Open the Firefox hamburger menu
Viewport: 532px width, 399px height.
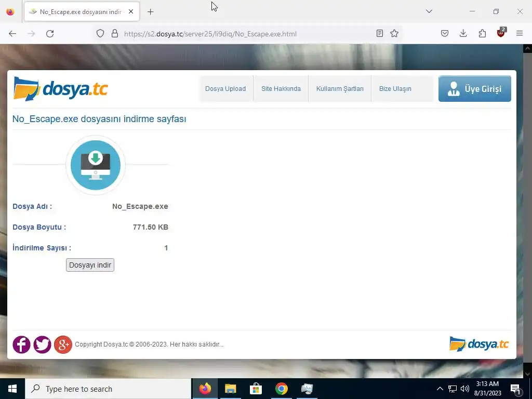pos(520,33)
